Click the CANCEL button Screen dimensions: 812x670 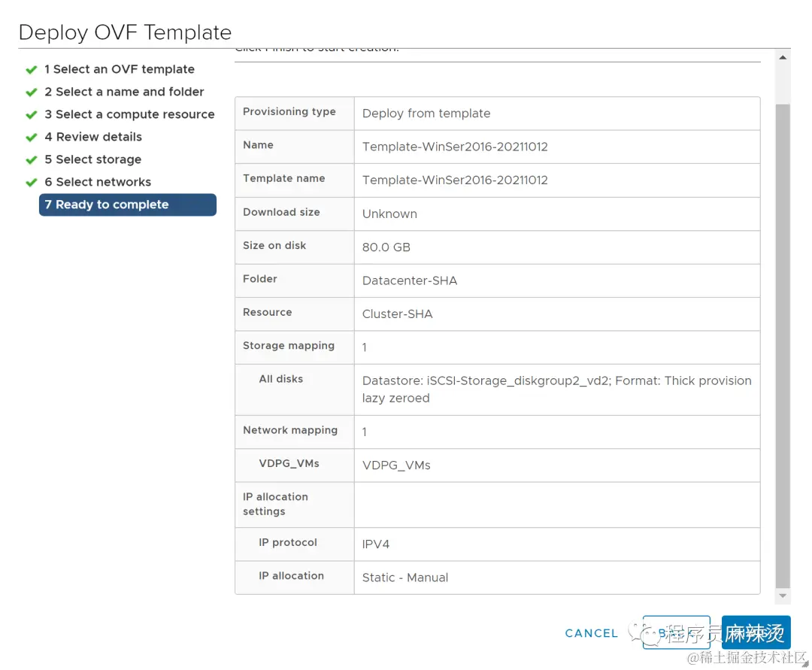[x=592, y=632]
